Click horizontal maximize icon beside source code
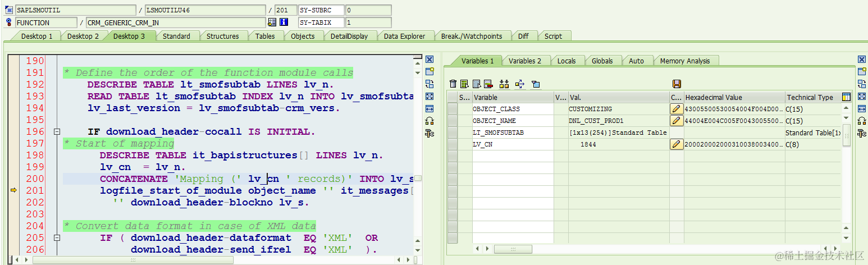 430,108
